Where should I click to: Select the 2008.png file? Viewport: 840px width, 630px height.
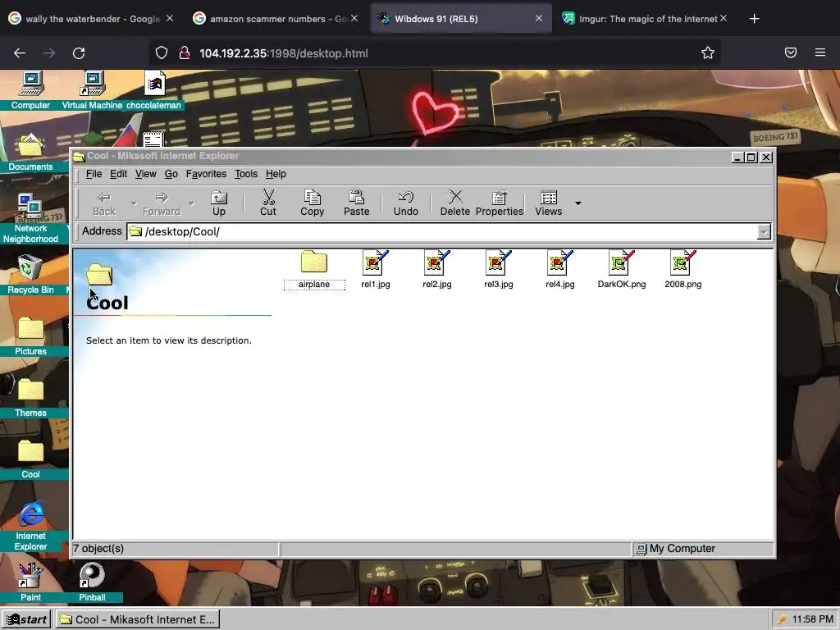[x=683, y=269]
